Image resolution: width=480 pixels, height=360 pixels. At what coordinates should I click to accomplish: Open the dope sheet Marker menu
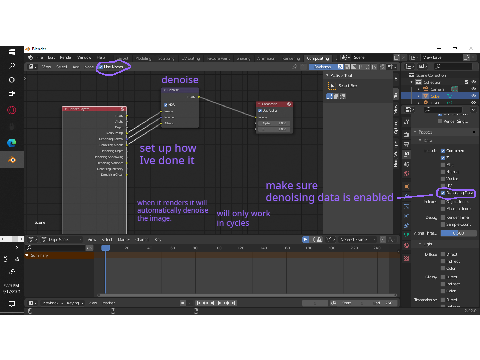(123, 240)
